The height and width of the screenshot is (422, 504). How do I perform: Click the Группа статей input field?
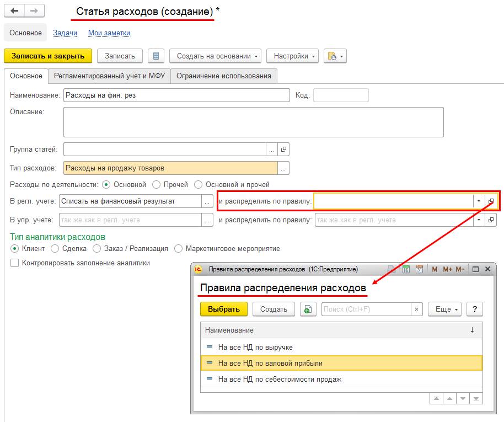(x=165, y=149)
